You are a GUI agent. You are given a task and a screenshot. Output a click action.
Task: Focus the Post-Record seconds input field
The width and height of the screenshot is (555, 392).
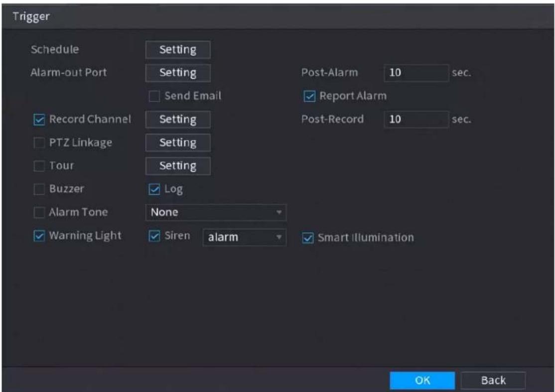pos(416,119)
